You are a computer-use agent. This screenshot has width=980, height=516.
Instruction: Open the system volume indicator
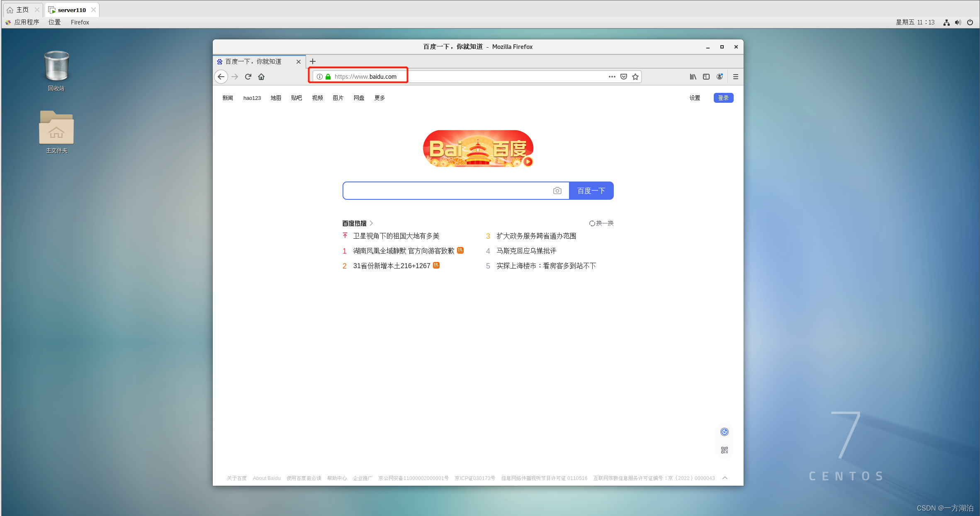pyautogui.click(x=958, y=22)
